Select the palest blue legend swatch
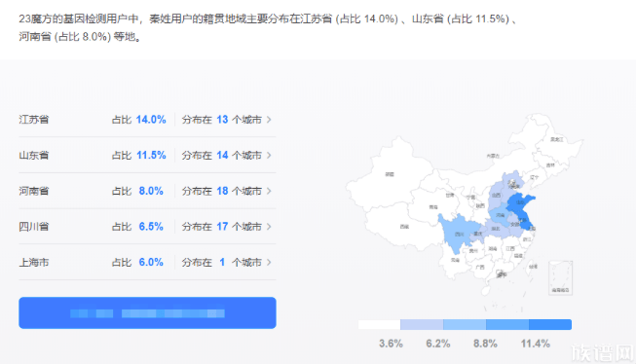Image resolution: width=636 pixels, height=364 pixels. coord(422,325)
